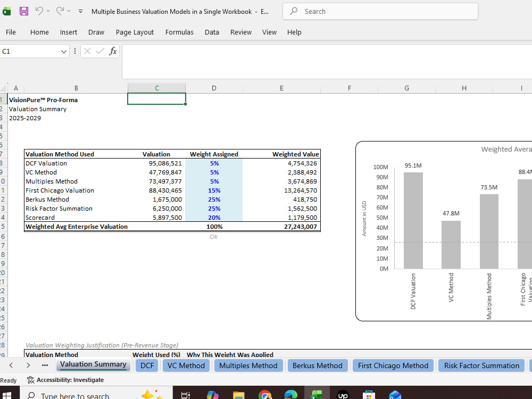Viewport: 532px width, 399px height.
Task: Switch to the Risk Factor Summation tab
Action: point(481,366)
